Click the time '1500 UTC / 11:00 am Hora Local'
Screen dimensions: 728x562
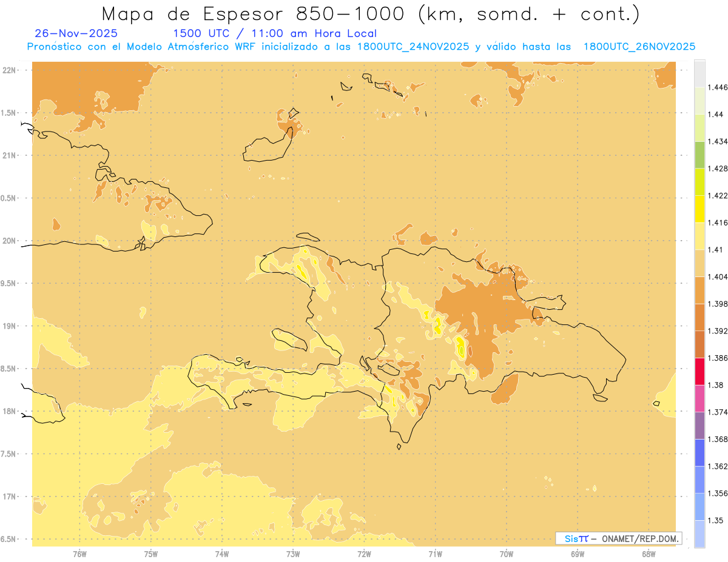pyautogui.click(x=275, y=33)
